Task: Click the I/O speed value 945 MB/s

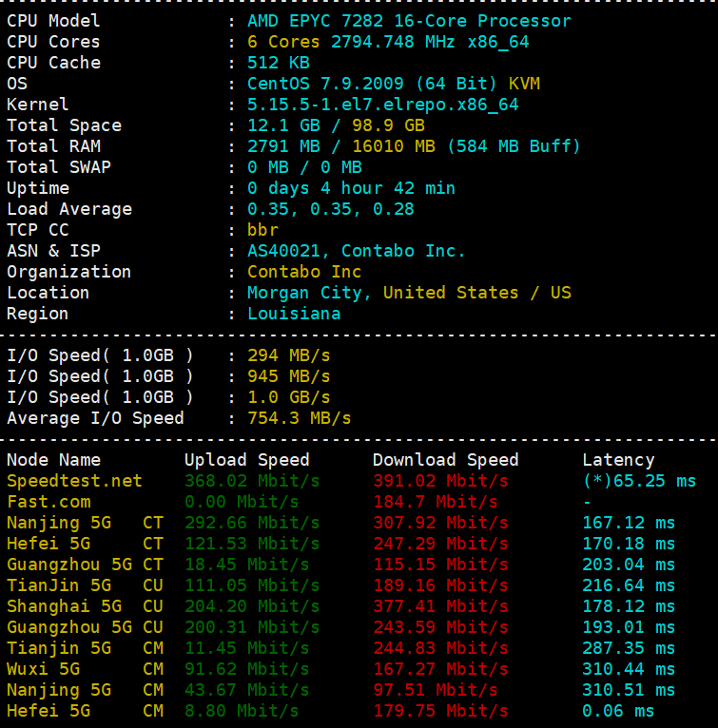Action: (288, 376)
